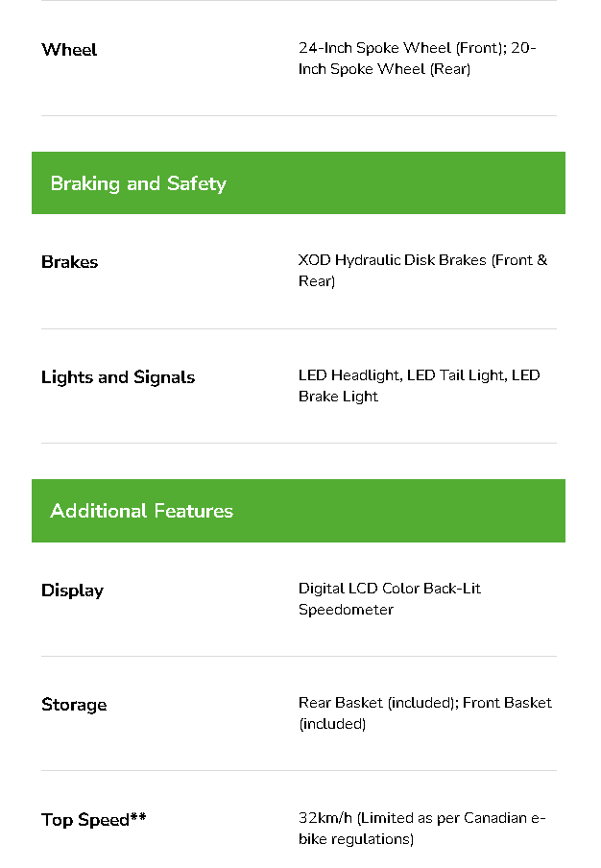Viewport: 601px width, 868px height.
Task: Click the LED Headlight text
Action: coord(349,375)
